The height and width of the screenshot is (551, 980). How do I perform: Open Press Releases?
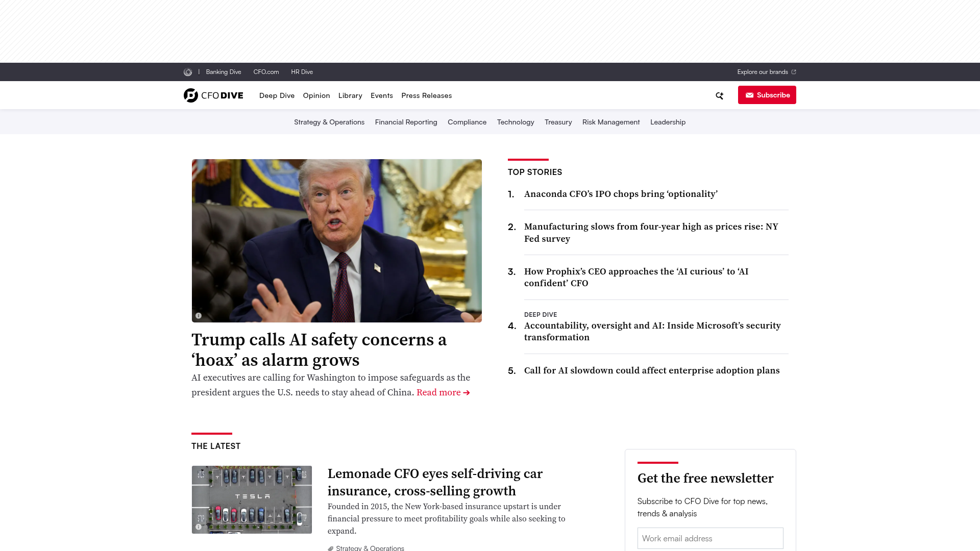[427, 95]
